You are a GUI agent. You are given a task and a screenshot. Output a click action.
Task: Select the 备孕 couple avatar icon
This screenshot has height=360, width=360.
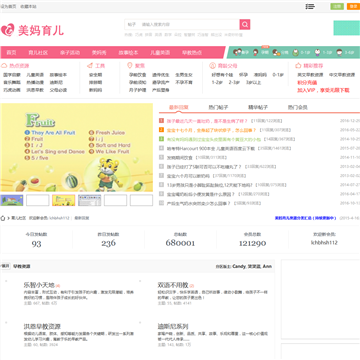pos(237,52)
